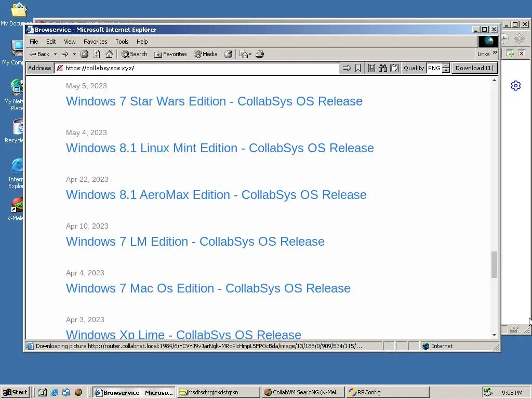Open Windows 7 LM Edition release link
The height and width of the screenshot is (399, 532).
pyautogui.click(x=195, y=242)
